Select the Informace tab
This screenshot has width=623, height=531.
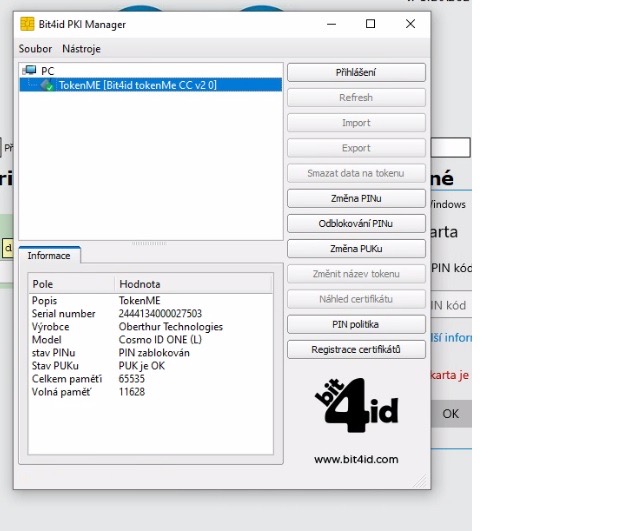point(49,256)
